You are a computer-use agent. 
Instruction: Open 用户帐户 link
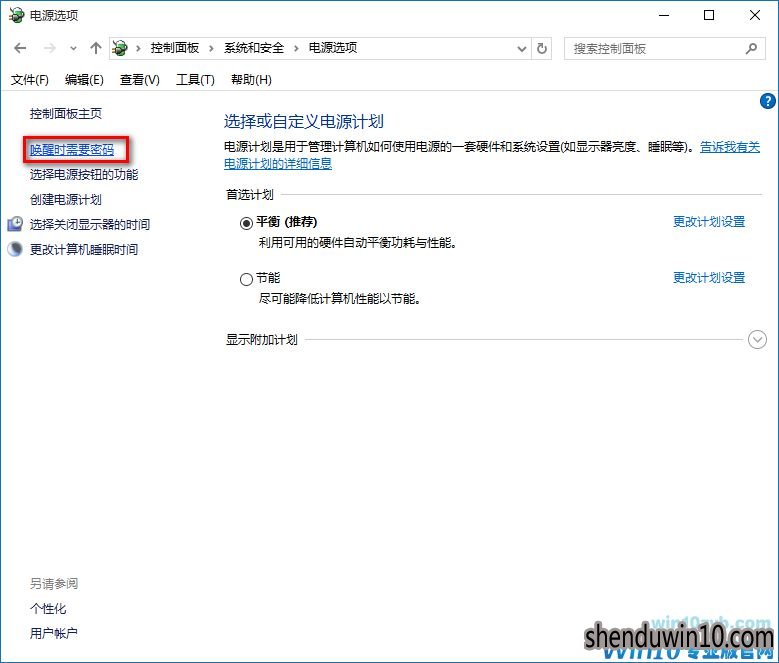[54, 633]
